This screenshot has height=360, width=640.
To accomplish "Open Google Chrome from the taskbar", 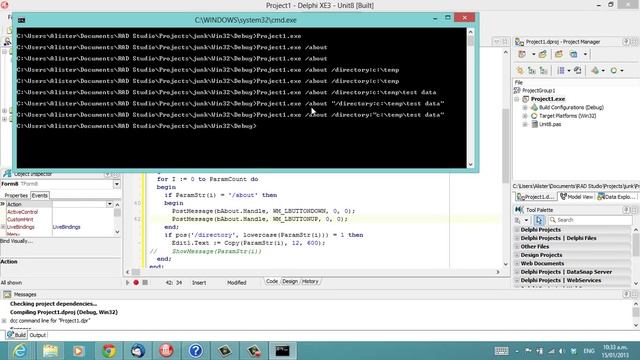I will tap(109, 351).
